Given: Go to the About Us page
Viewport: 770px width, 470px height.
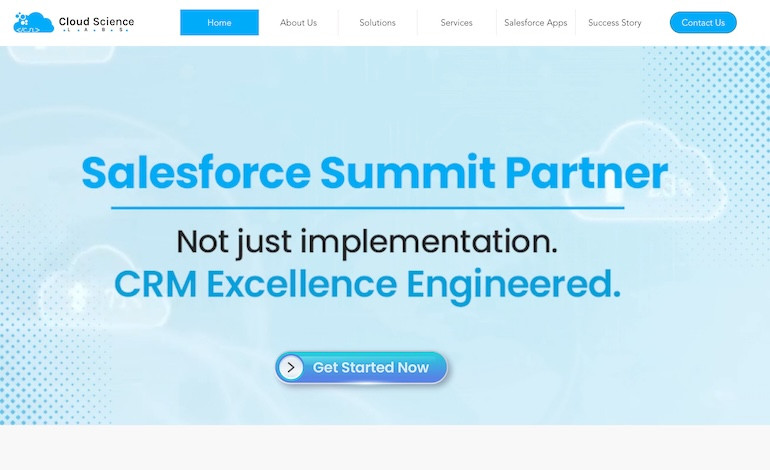Looking at the screenshot, I should [x=298, y=22].
